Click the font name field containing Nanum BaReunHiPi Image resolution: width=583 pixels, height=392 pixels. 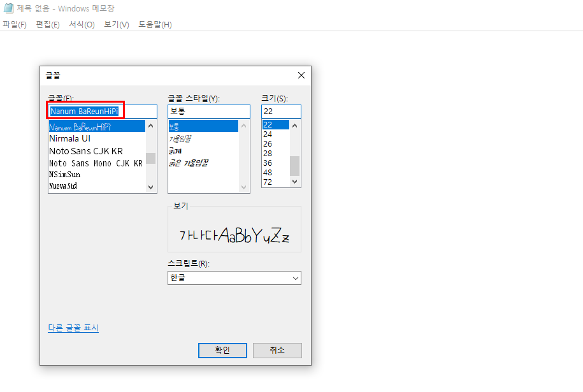point(103,111)
